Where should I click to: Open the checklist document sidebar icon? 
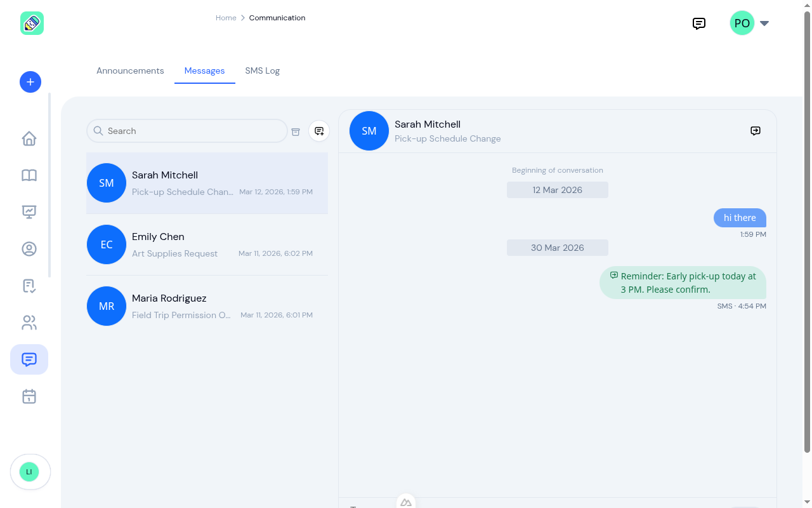(29, 286)
